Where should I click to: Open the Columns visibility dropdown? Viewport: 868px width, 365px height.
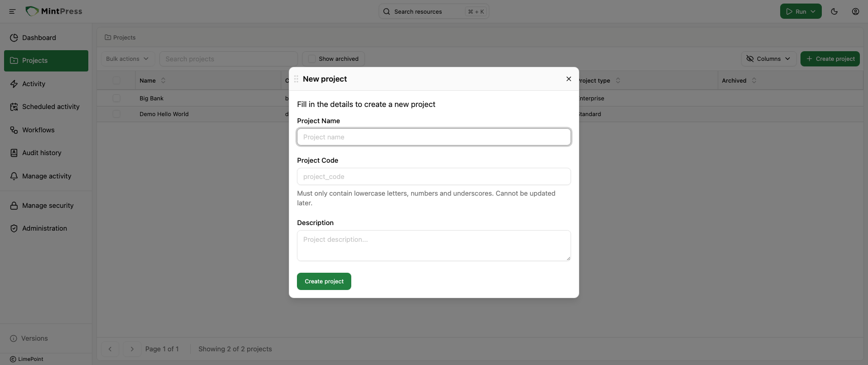769,59
